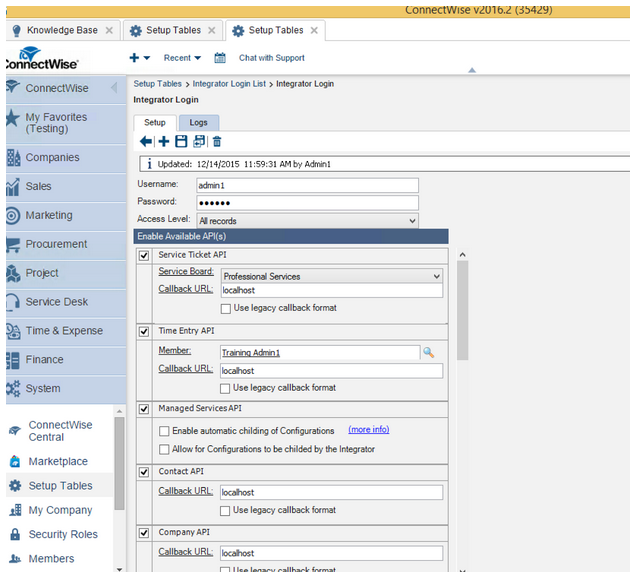Uncheck the Contact API checkbox
633x572 pixels.
(144, 472)
